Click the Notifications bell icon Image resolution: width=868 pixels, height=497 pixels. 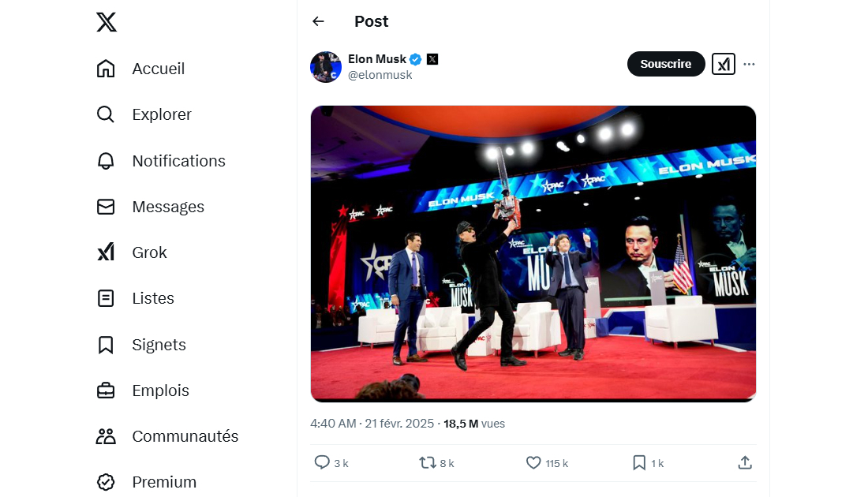click(106, 161)
